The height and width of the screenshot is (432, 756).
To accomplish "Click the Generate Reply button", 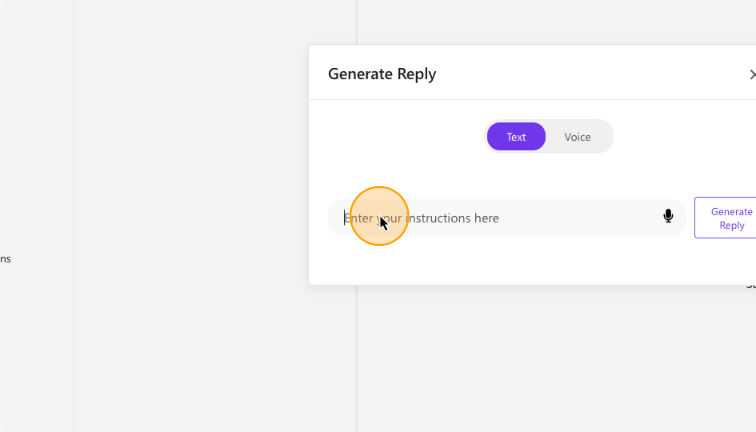I will [726, 218].
